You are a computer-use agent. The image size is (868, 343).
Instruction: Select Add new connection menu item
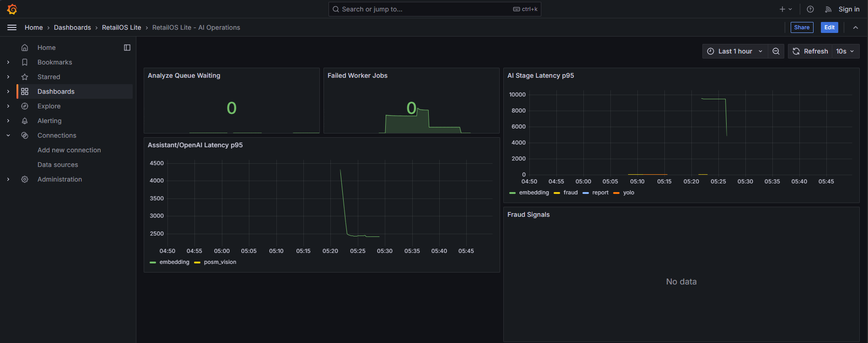(x=69, y=150)
